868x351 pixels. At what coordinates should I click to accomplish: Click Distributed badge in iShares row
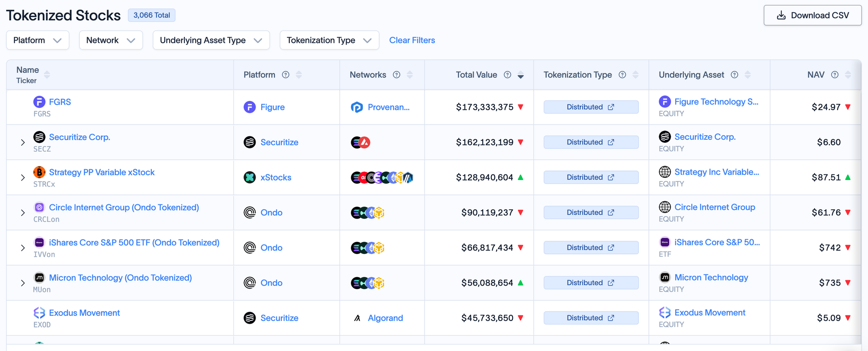tap(591, 248)
